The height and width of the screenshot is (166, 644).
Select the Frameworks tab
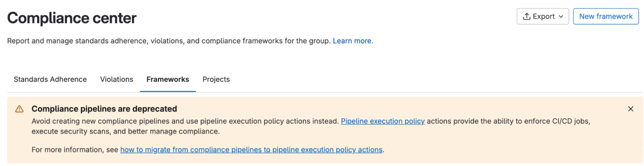point(168,79)
